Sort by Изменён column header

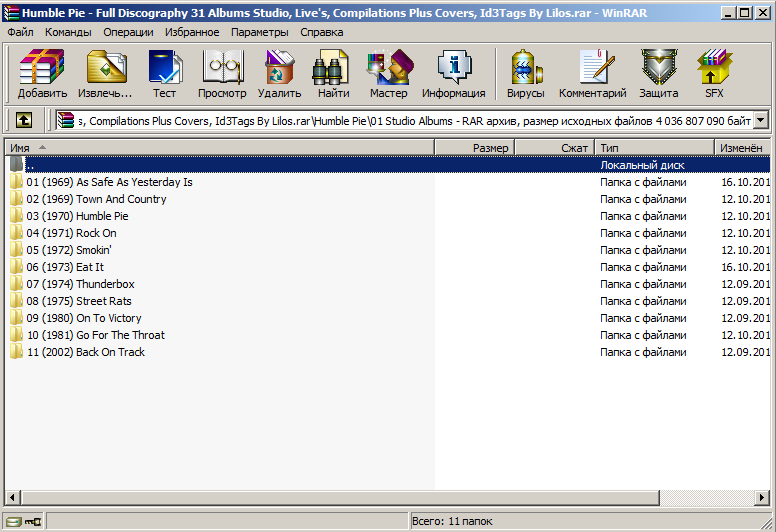tap(742, 147)
